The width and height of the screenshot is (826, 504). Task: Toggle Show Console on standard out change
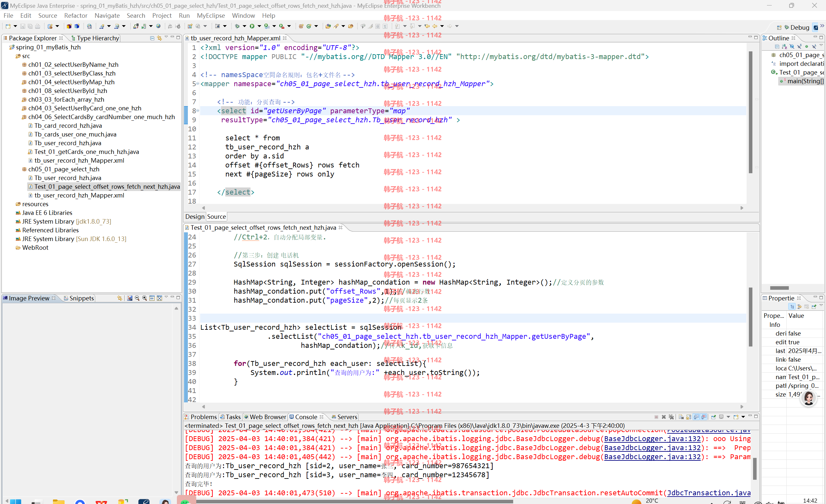696,417
